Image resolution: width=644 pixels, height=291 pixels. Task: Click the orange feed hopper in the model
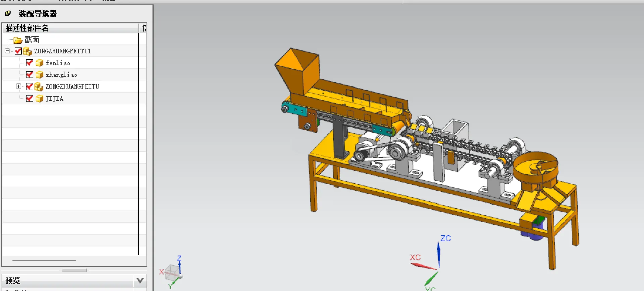[297, 71]
